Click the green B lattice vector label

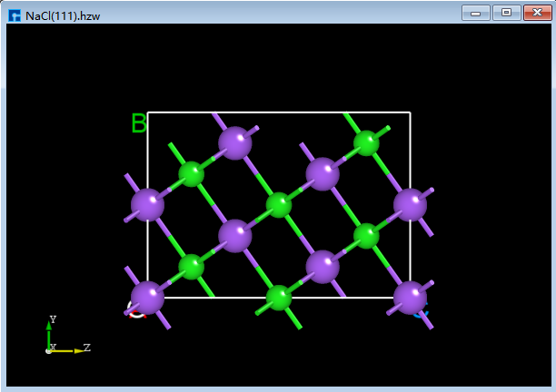pyautogui.click(x=139, y=123)
